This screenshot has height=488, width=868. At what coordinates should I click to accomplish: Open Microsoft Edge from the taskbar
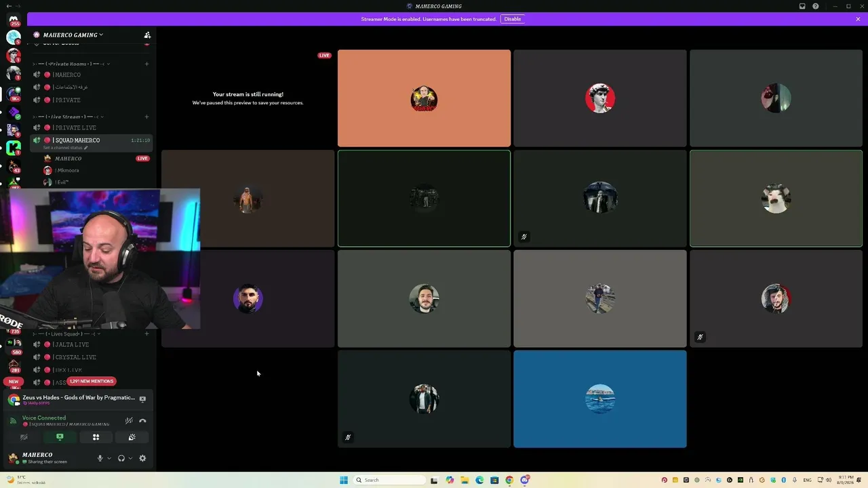(x=479, y=480)
